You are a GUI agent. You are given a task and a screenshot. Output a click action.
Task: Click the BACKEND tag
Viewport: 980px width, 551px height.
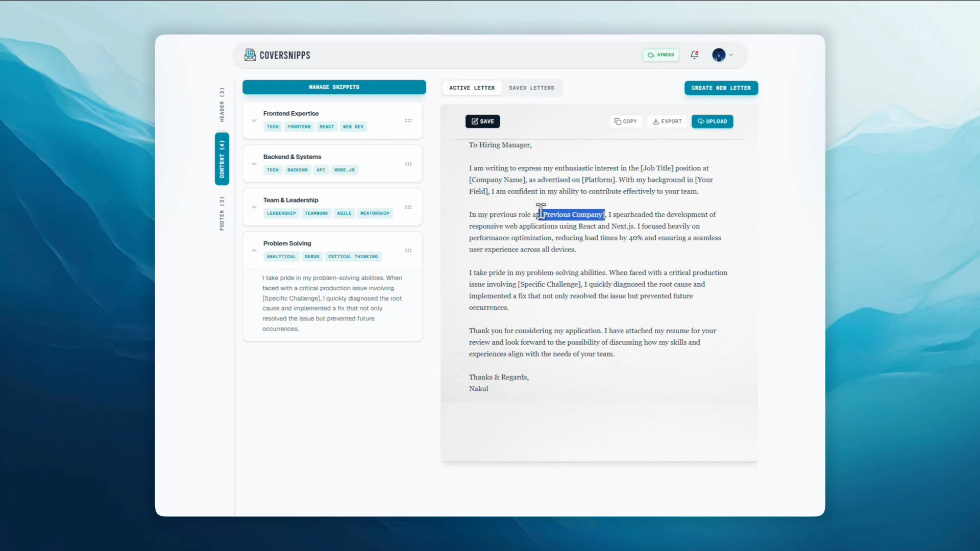click(297, 170)
